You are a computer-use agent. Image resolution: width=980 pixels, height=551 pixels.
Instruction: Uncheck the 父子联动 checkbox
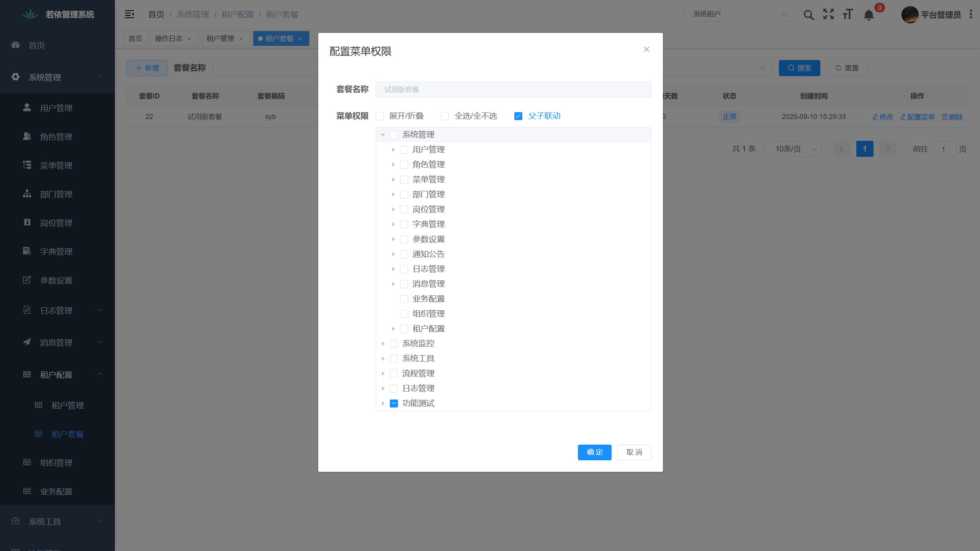[518, 116]
